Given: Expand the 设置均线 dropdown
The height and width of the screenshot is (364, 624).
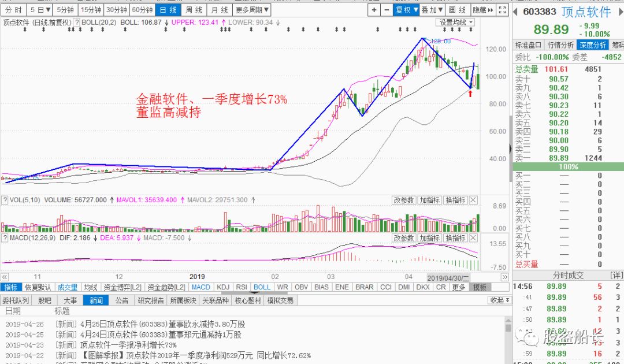Looking at the screenshot, I should (456, 23).
